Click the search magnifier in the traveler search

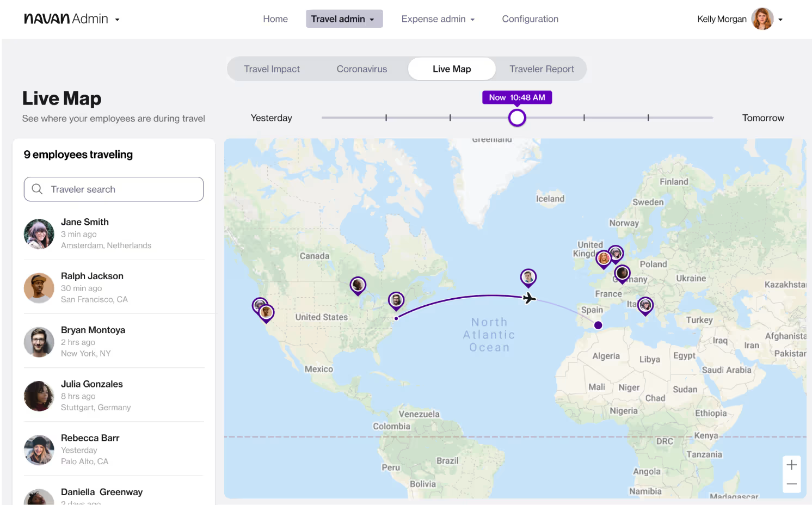37,189
